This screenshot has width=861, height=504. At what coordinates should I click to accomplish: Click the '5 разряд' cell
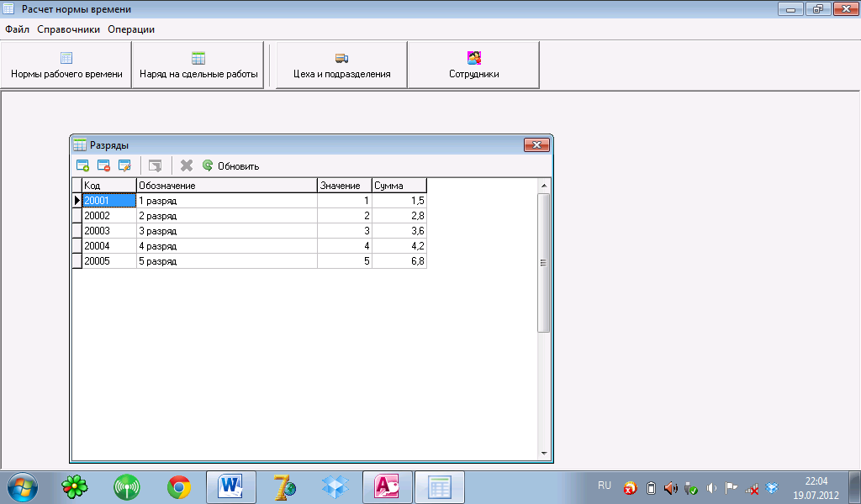tap(227, 261)
